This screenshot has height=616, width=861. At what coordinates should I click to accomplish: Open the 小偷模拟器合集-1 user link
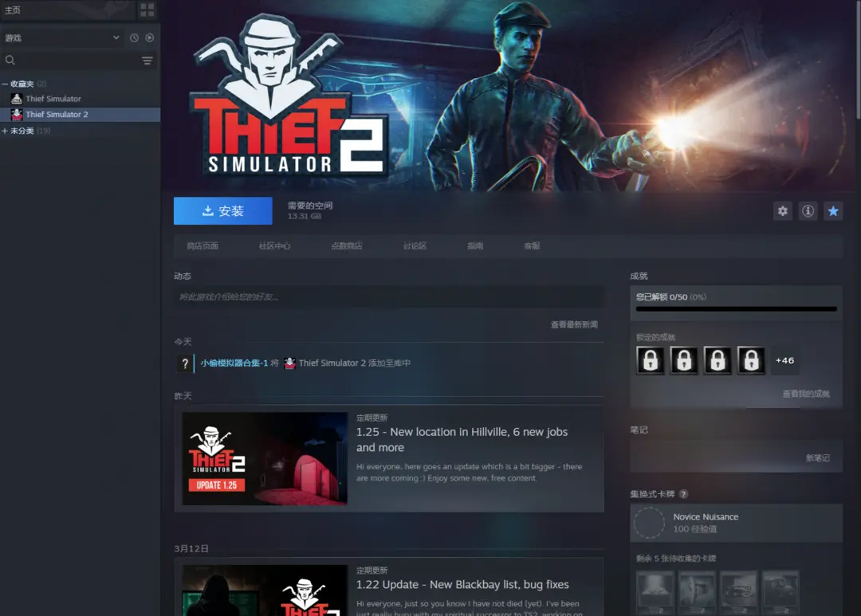(x=234, y=363)
